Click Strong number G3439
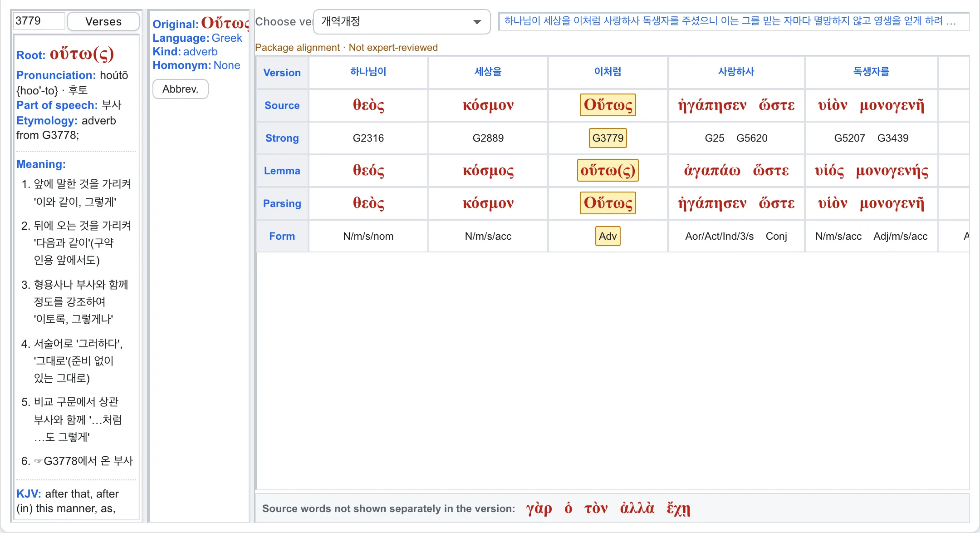Viewport: 980px width, 533px height. pyautogui.click(x=893, y=138)
